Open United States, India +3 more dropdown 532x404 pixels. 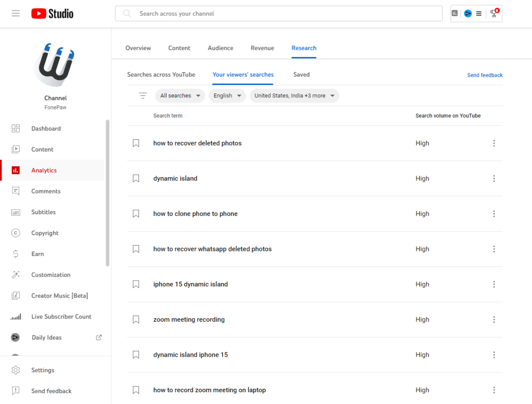point(295,95)
